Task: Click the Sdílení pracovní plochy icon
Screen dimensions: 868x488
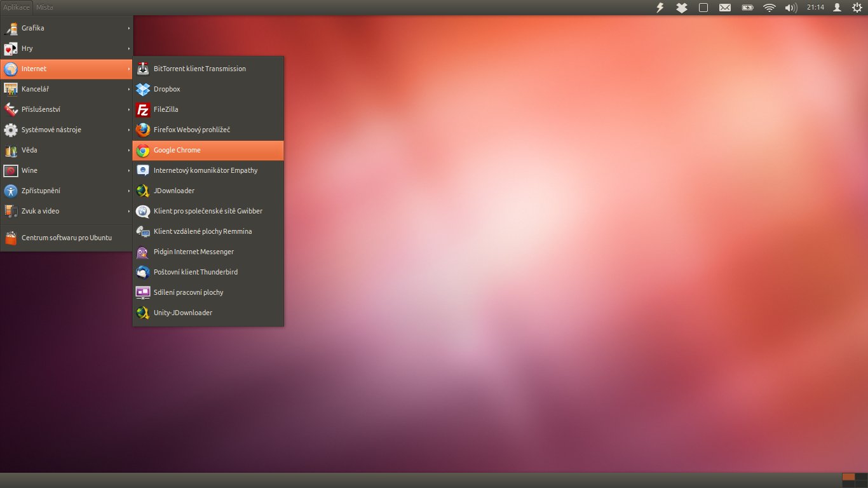Action: click(143, 292)
